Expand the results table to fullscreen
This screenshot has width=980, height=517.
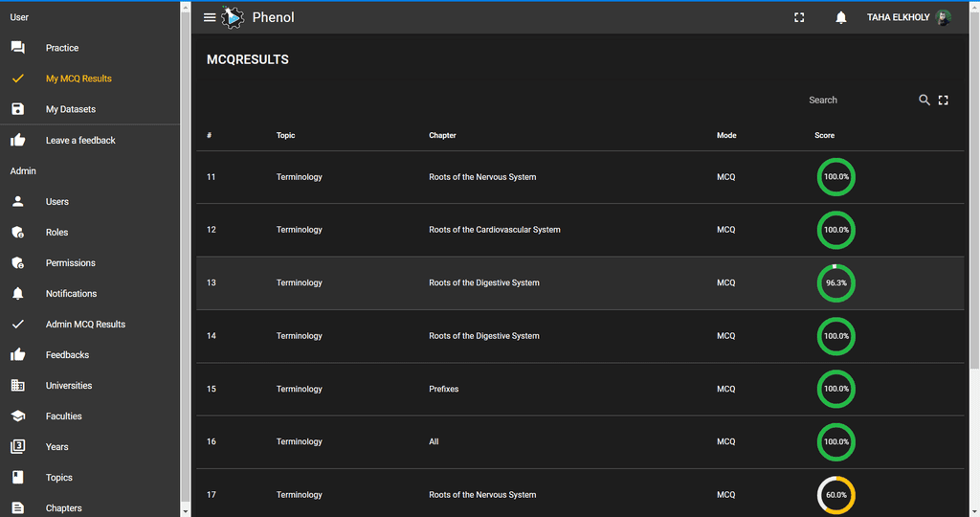tap(944, 100)
